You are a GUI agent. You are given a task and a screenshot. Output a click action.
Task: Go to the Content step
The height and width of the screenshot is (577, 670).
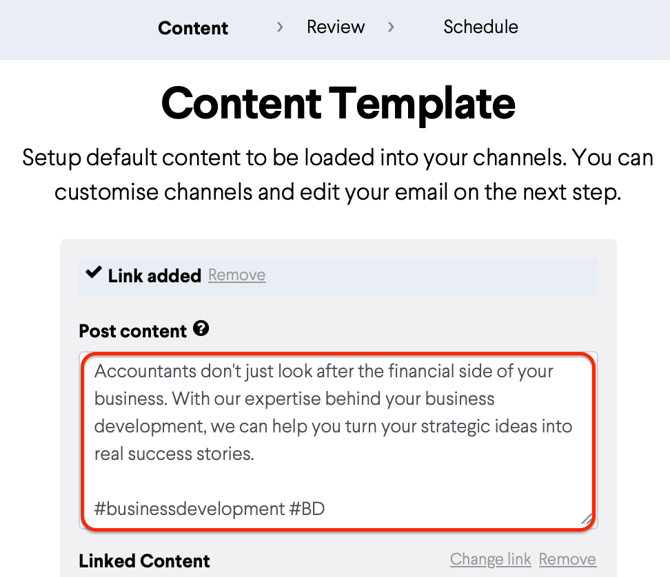tap(193, 28)
